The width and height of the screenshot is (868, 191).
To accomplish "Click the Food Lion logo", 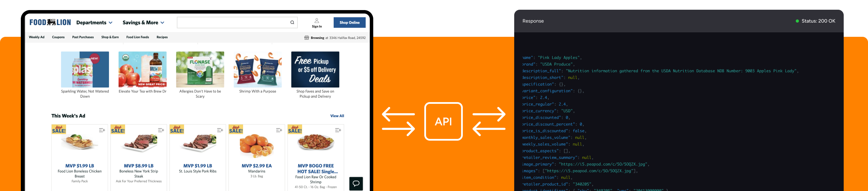I will click(50, 23).
